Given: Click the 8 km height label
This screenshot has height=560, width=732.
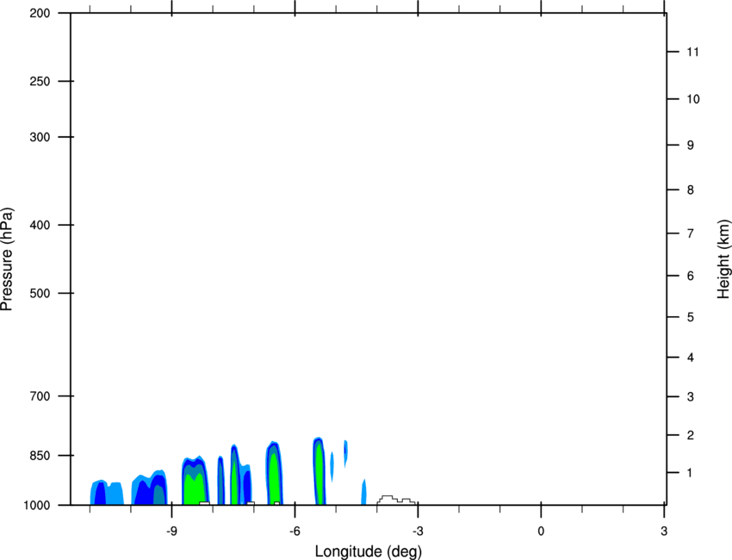Looking at the screenshot, I should [691, 190].
